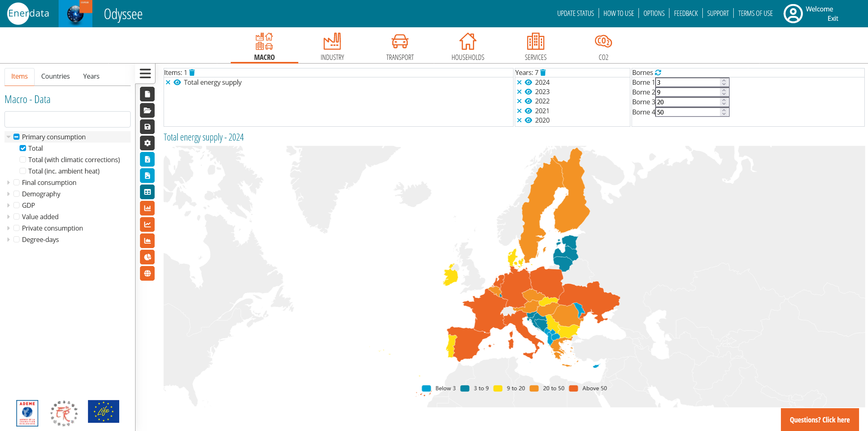The image size is (868, 431).
Task: Switch to table view
Action: [147, 192]
